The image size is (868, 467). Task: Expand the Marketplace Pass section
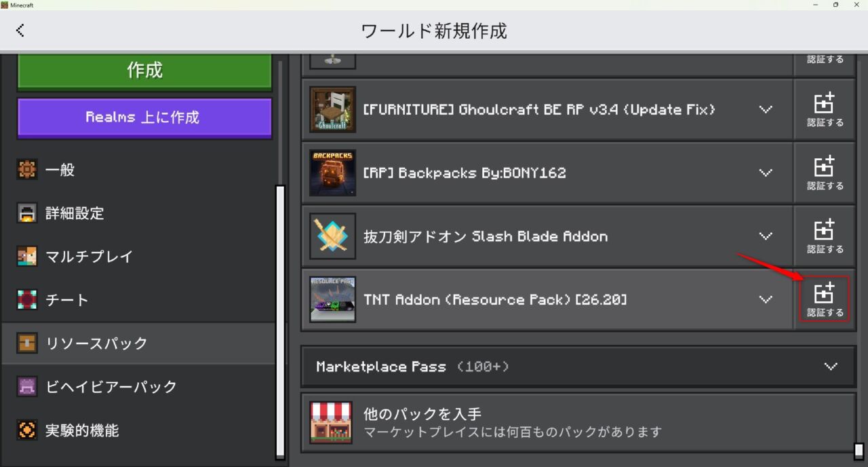pyautogui.click(x=578, y=367)
